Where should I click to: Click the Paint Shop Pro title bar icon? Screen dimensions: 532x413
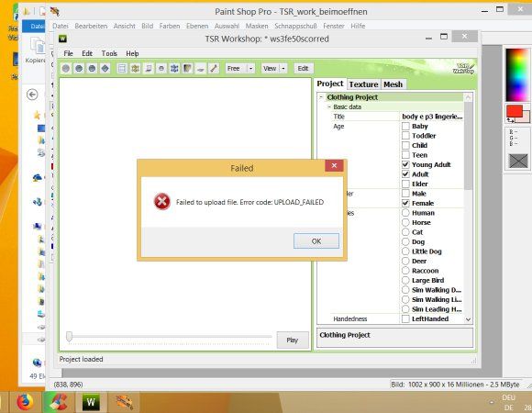(x=55, y=11)
